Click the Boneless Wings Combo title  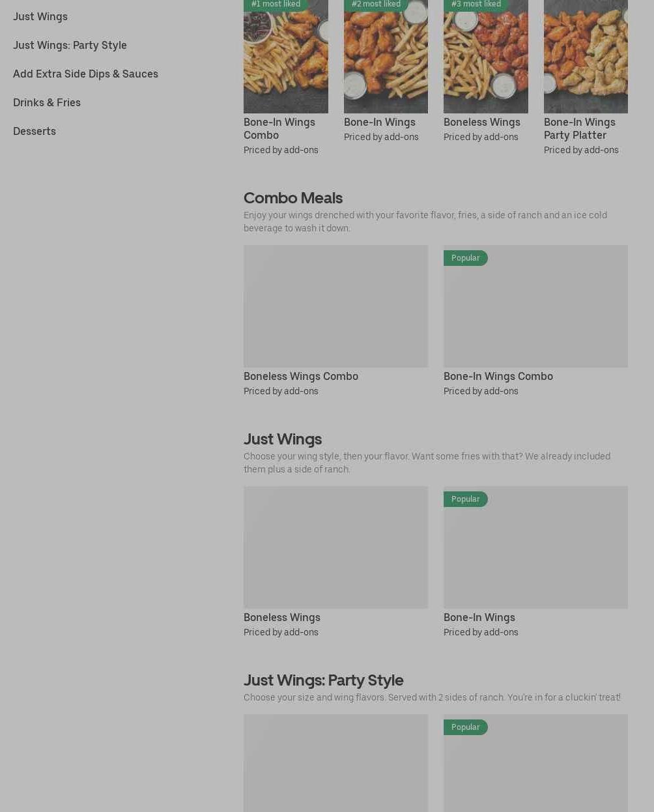301,376
